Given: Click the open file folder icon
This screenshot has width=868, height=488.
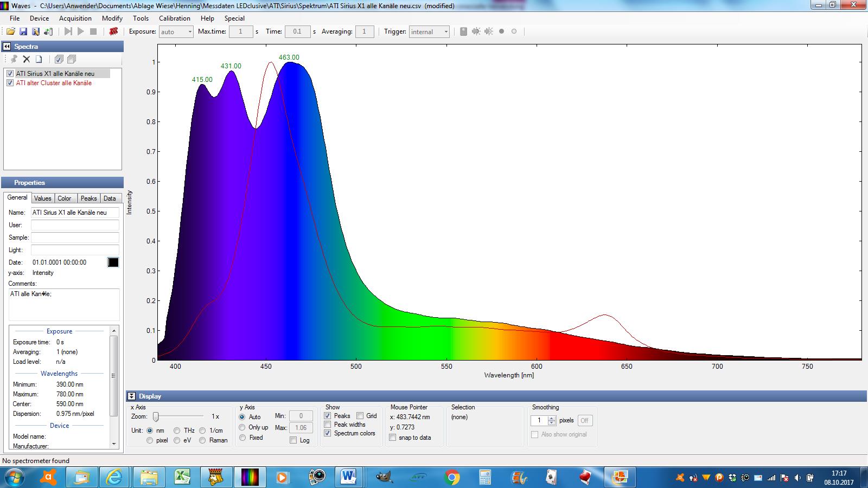Looking at the screenshot, I should pos(10,31).
